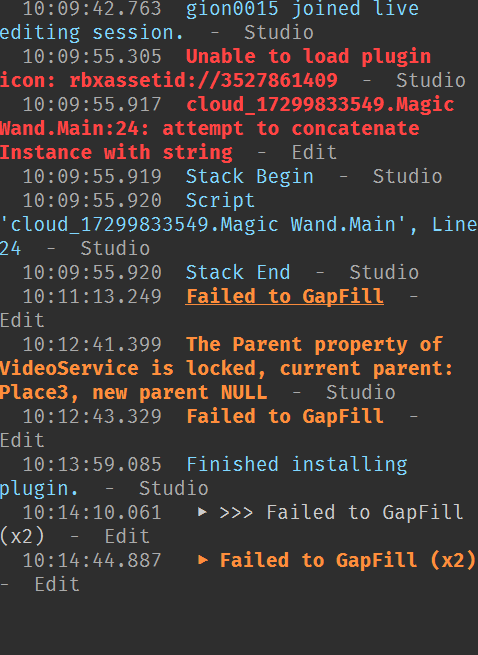Open the underlined Failed to GapFill link
This screenshot has width=478, height=655.
pos(285,297)
